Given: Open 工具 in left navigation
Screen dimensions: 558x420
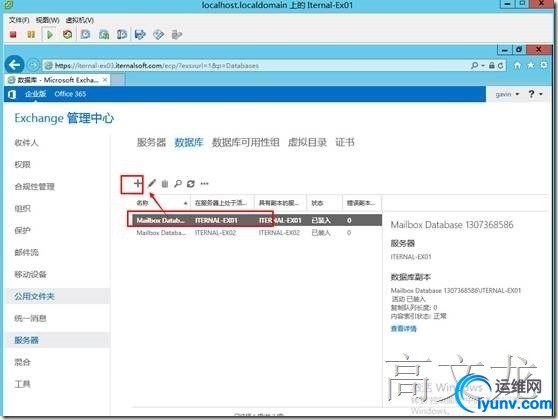Looking at the screenshot, I should (22, 384).
